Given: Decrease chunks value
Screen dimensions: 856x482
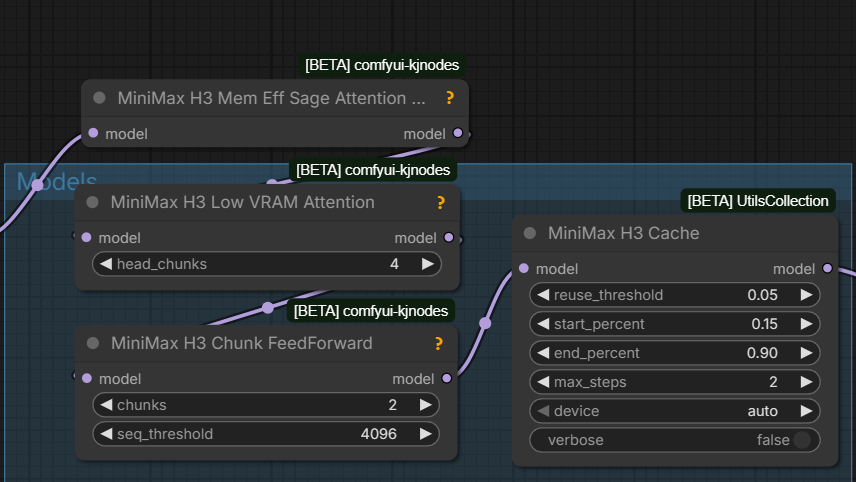Looking at the screenshot, I should click(x=106, y=405).
